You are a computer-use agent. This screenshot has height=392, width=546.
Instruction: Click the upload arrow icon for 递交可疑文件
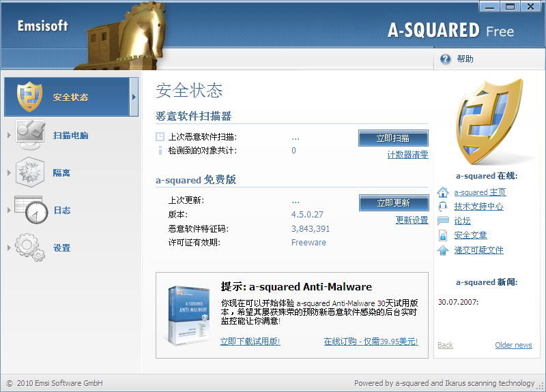point(443,250)
